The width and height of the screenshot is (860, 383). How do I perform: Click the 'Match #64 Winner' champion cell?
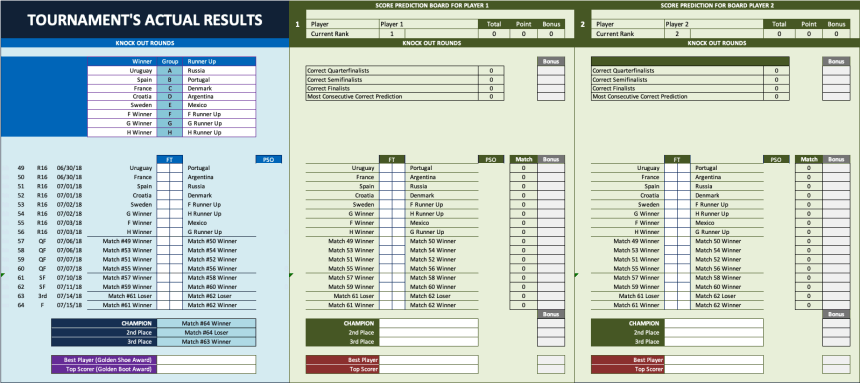206,324
